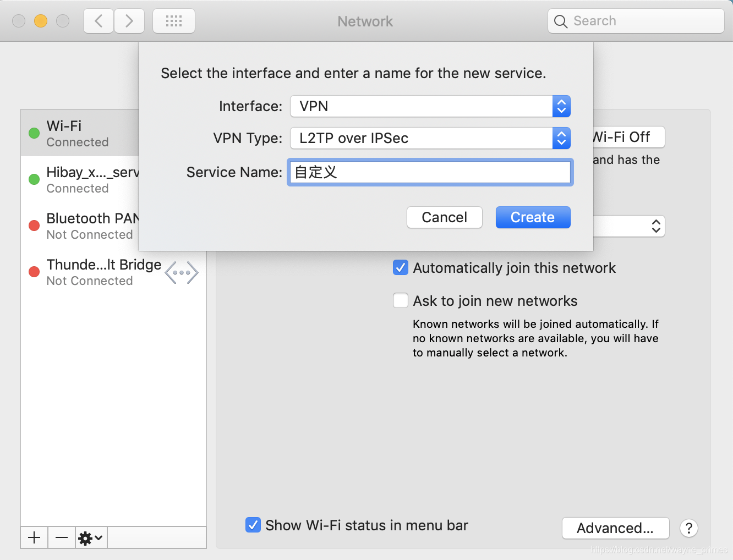Click the Create button
This screenshot has width=733, height=560.
533,217
